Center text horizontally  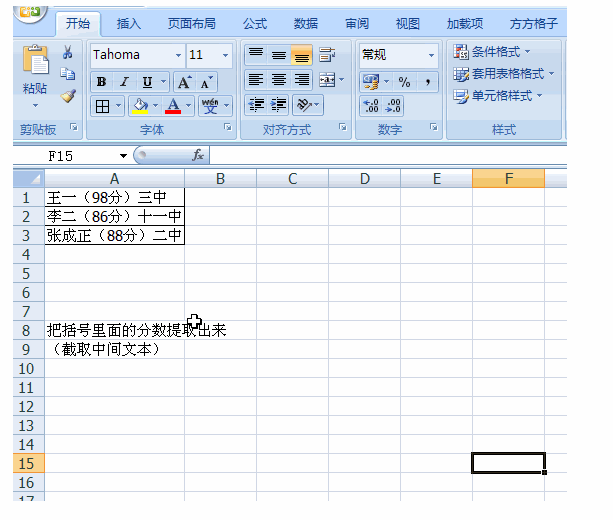pyautogui.click(x=279, y=80)
